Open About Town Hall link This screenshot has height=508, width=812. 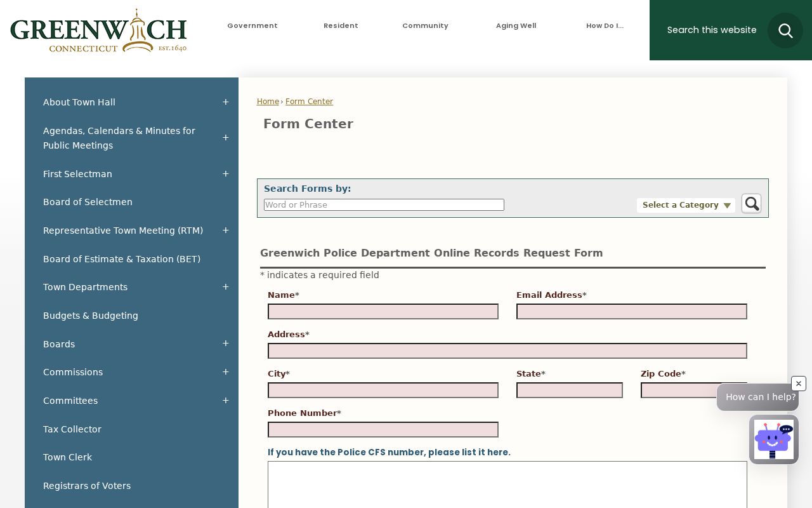point(79,102)
